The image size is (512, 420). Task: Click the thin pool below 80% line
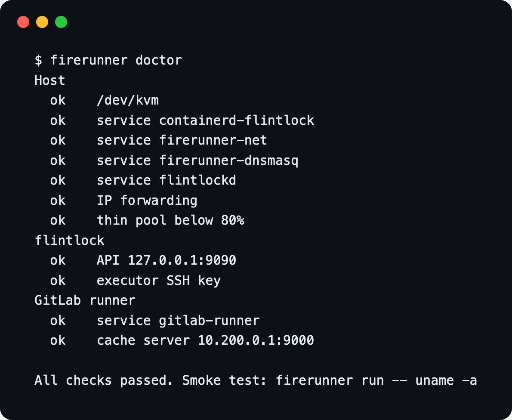point(147,220)
